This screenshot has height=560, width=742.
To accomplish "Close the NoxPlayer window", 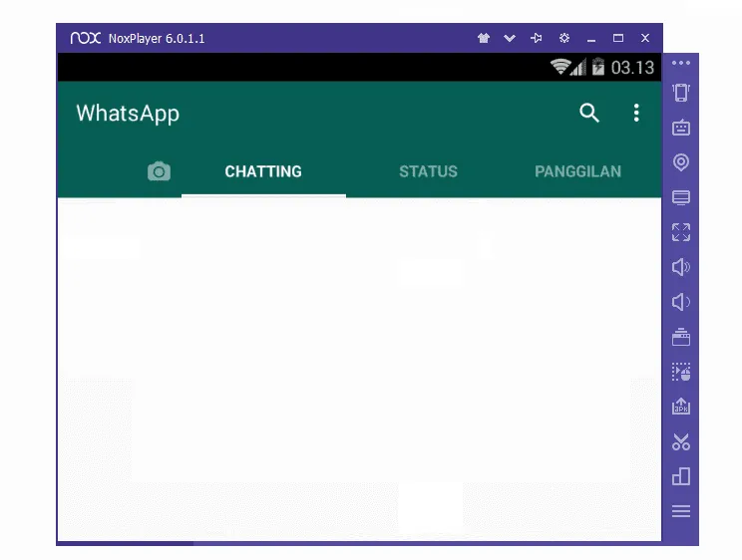I will pos(645,38).
